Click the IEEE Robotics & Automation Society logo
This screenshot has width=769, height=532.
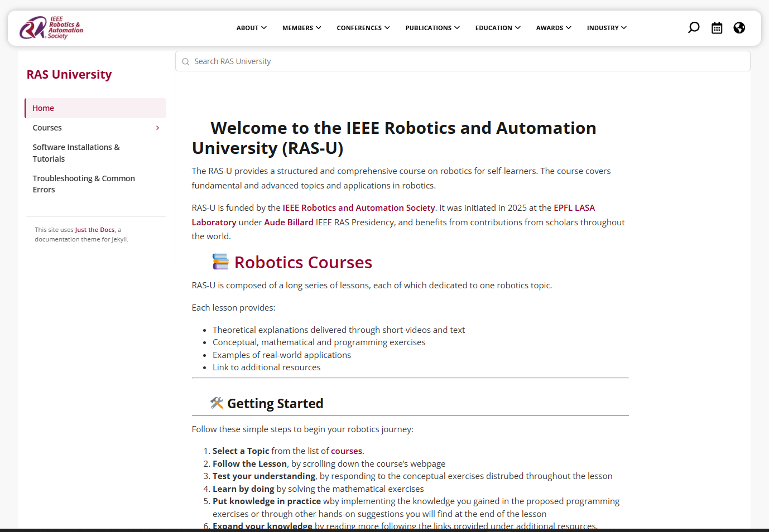[x=51, y=28]
